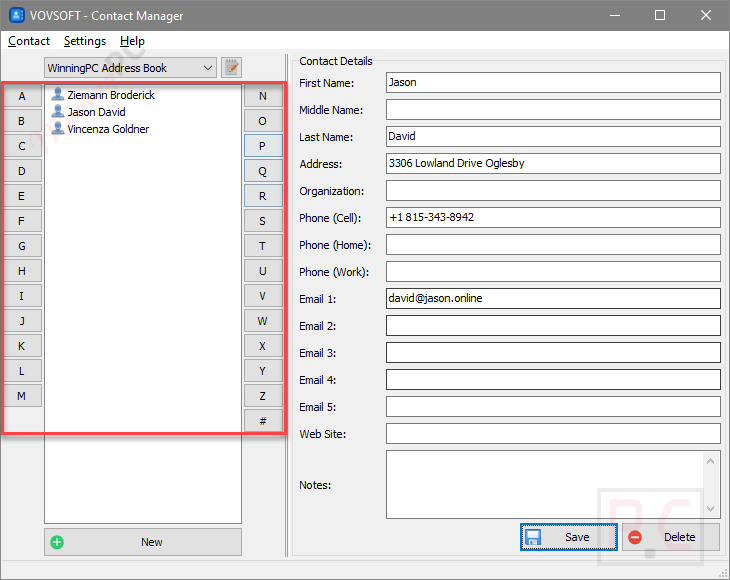Filter contacts by letter X
730x580 pixels.
pyautogui.click(x=263, y=346)
